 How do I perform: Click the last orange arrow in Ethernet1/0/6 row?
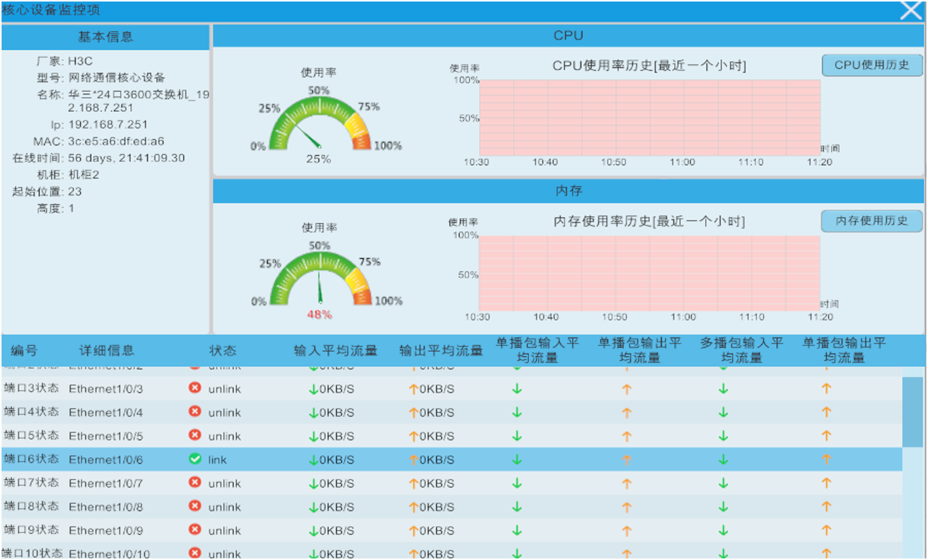[x=826, y=460]
